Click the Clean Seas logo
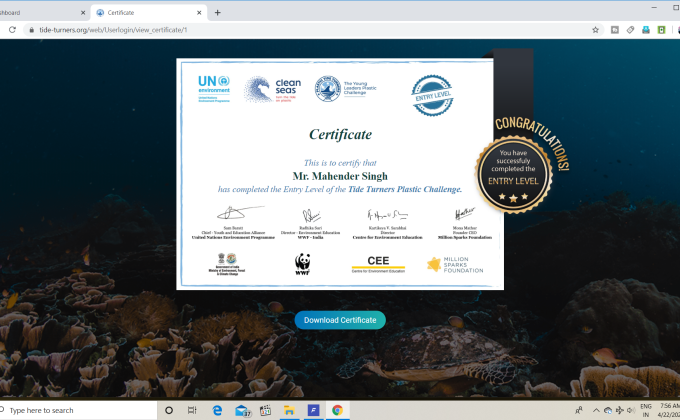The width and height of the screenshot is (680, 420). coord(272,89)
